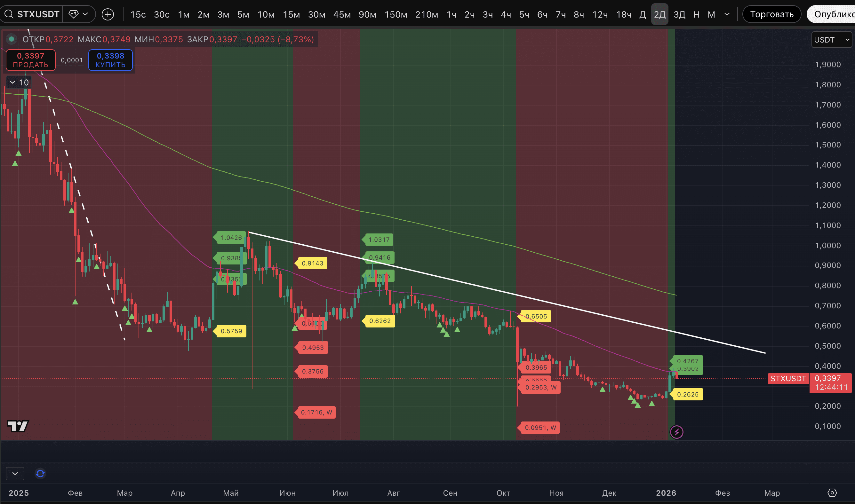
Task: Click the blue КУПИТЬ buy button
Action: (110, 60)
